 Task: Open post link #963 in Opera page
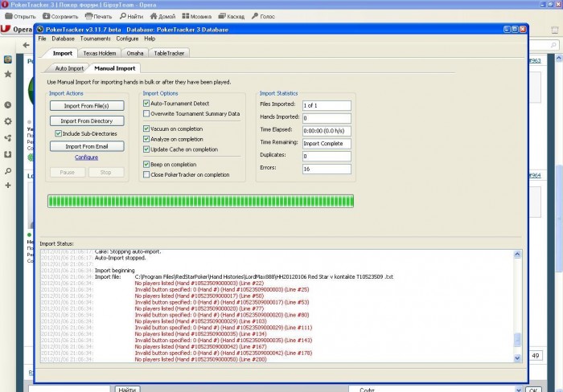(535, 60)
